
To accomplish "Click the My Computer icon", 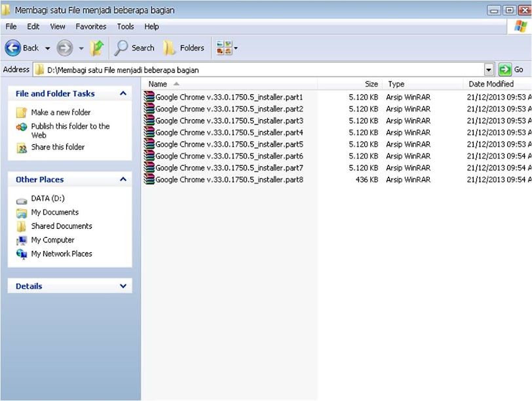I will (x=22, y=240).
